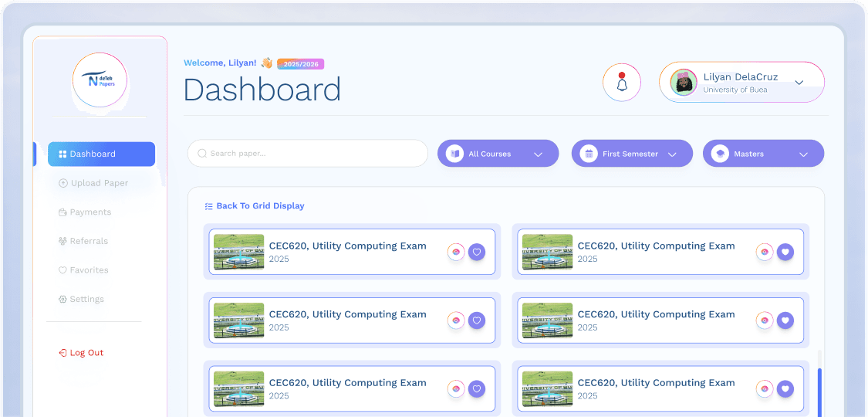This screenshot has height=417, width=868.
Task: Click the book icon on All Courses
Action: coord(454,154)
